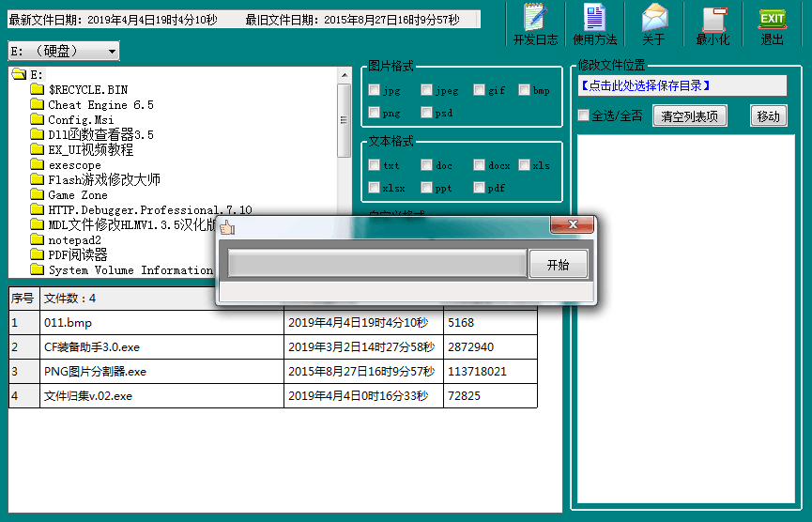Click the progress bar in the popup

click(x=377, y=264)
